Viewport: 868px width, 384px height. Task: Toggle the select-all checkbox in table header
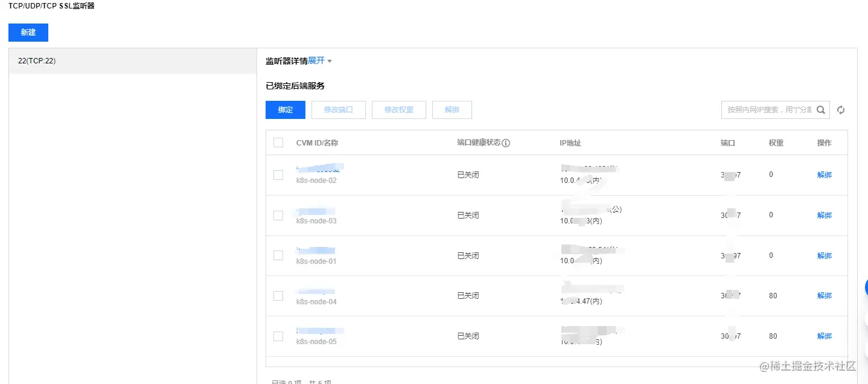click(278, 143)
